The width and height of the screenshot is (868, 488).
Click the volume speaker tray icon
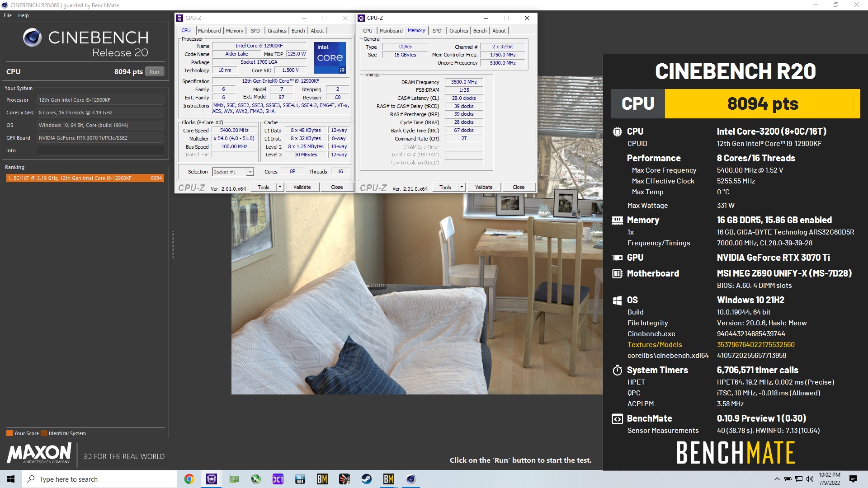pos(809,479)
